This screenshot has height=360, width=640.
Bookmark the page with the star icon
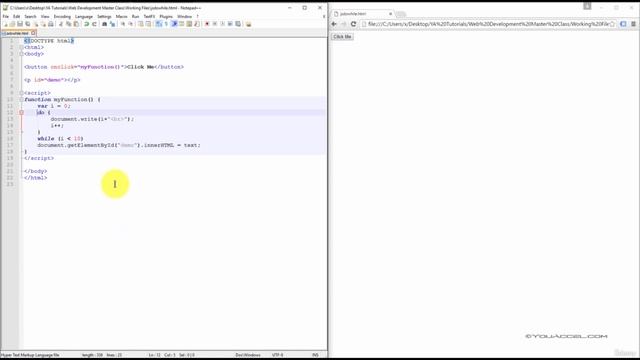tap(612, 24)
